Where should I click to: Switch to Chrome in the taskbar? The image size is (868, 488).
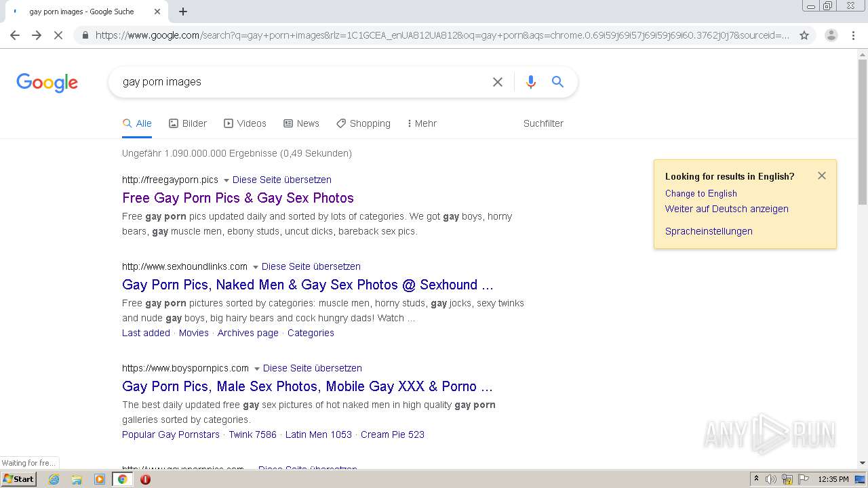coord(122,479)
